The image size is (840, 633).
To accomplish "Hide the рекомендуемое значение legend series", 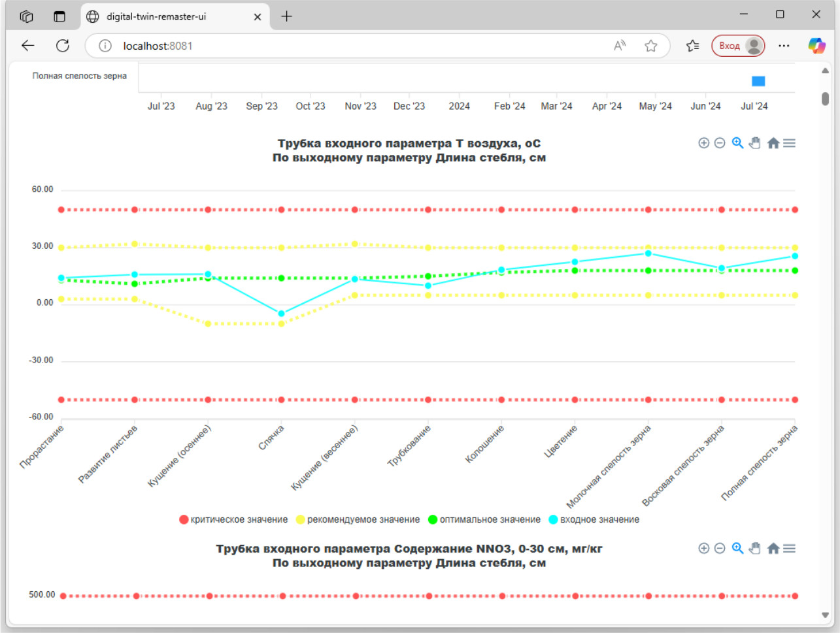I will click(x=358, y=519).
